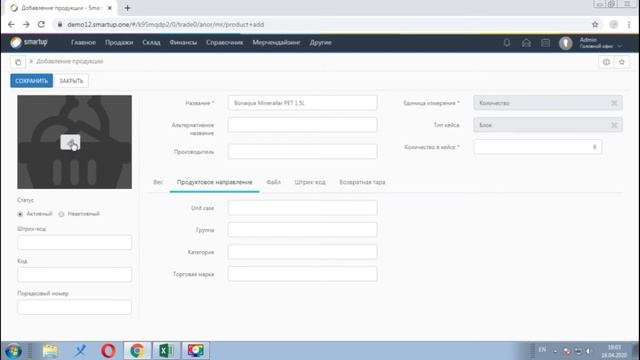Click the copy-page icon beside breadcrumb
This screenshot has height=360, width=640.
click(18, 62)
